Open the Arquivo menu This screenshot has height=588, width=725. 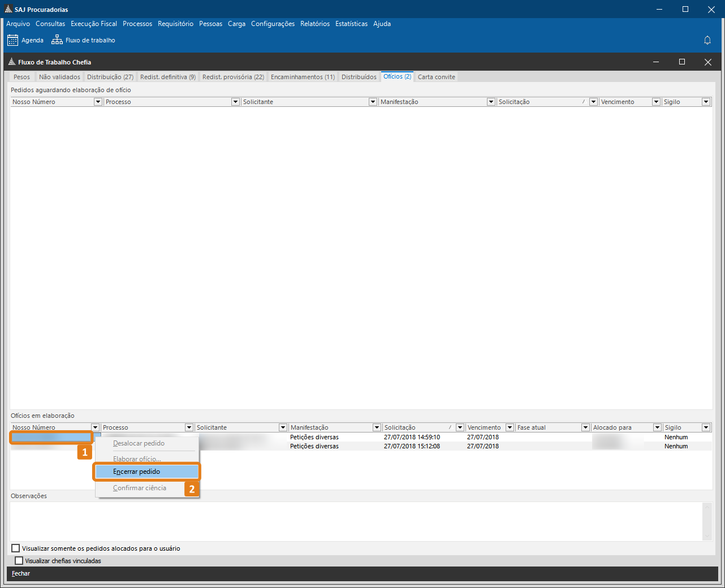click(18, 24)
